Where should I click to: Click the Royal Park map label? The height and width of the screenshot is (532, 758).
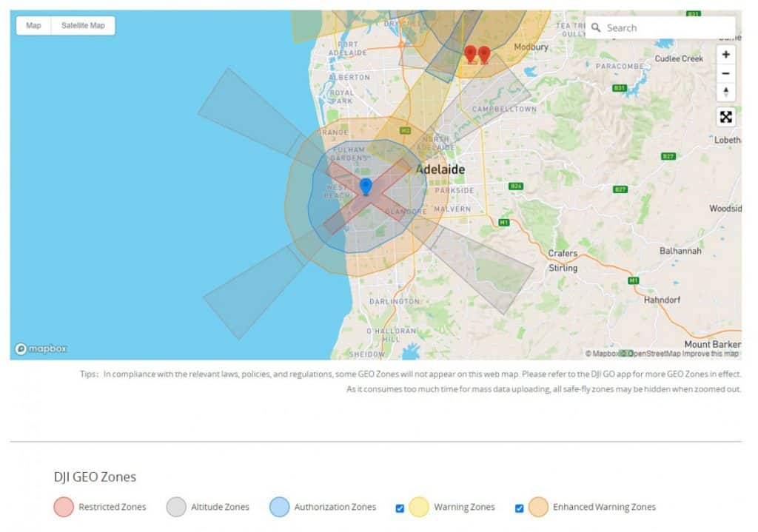(x=342, y=97)
